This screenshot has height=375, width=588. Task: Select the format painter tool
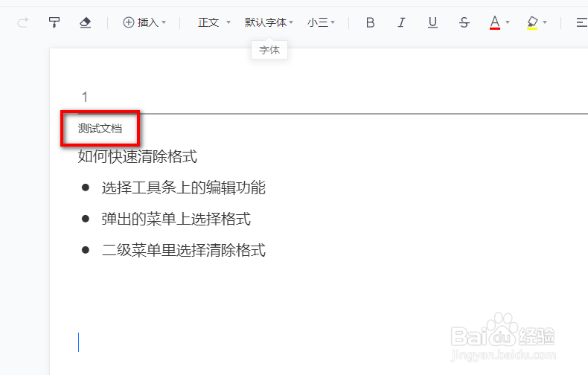click(x=54, y=22)
